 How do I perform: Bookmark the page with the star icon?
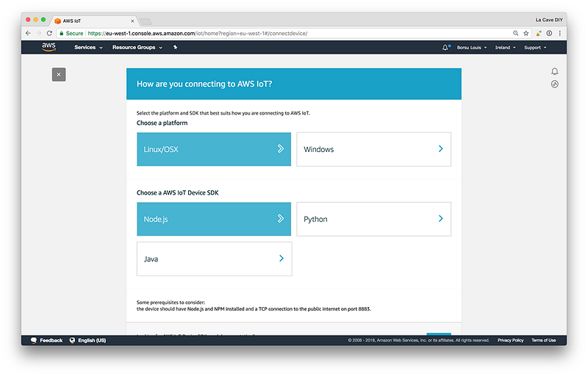[x=526, y=33]
